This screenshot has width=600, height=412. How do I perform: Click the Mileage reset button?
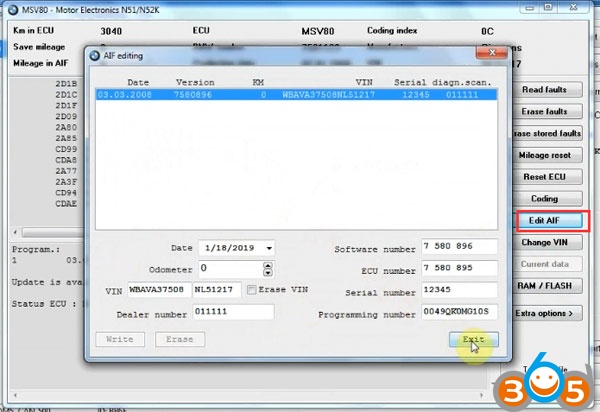coord(548,155)
